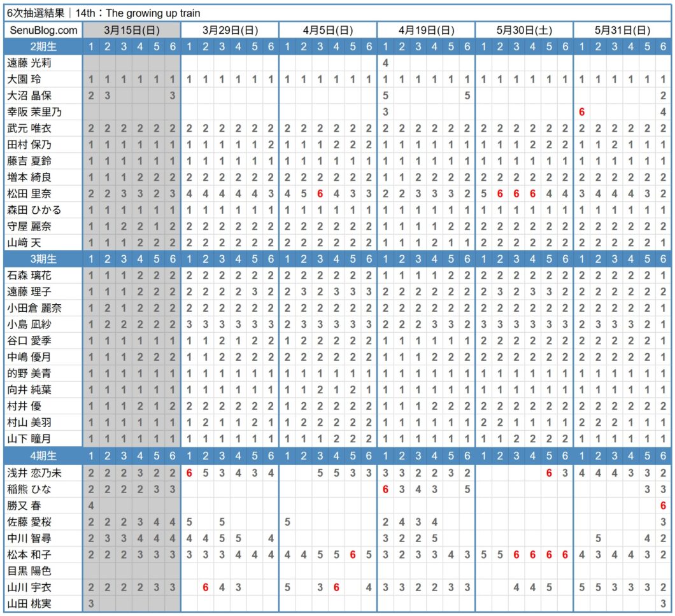This screenshot has width=675, height=616.
Task: Select the 4月19日(日) date header
Action: tap(426, 30)
